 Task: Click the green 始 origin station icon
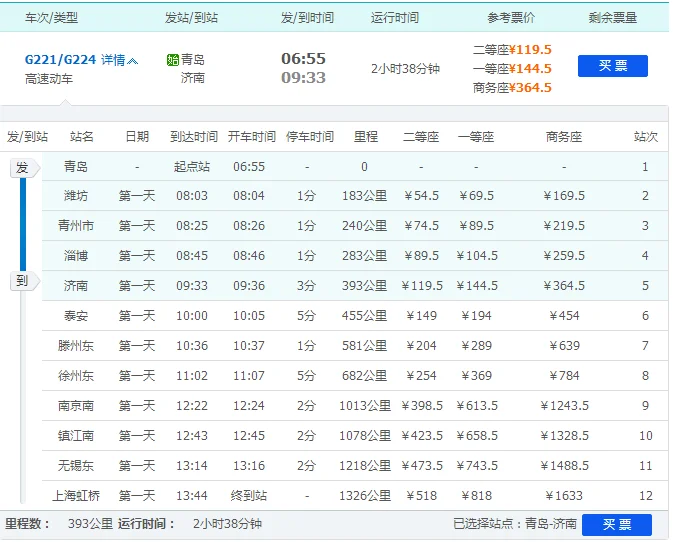pyautogui.click(x=172, y=60)
